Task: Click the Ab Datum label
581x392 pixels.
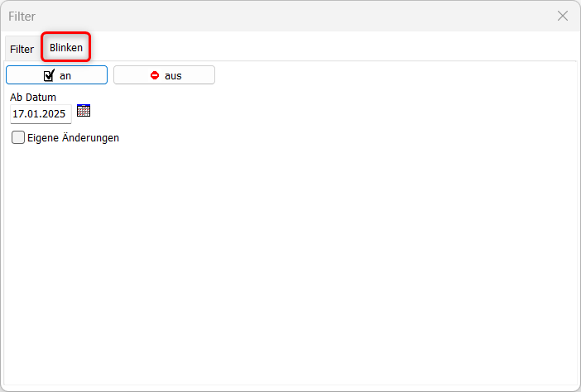Action: [33, 97]
